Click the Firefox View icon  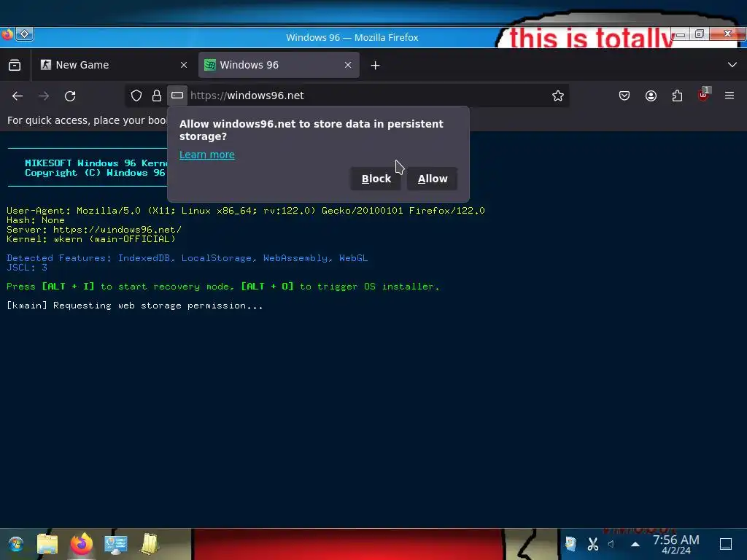click(x=15, y=65)
